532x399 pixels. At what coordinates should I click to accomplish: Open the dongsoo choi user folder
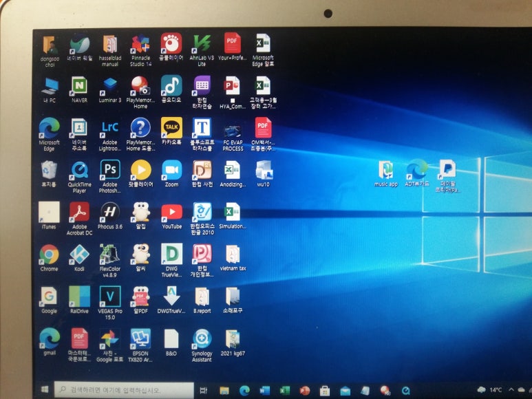(50, 51)
